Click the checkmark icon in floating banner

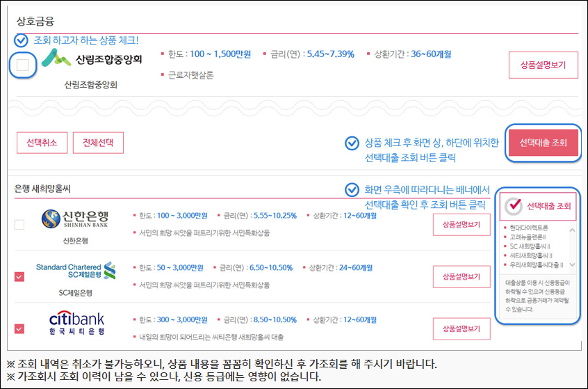(514, 206)
